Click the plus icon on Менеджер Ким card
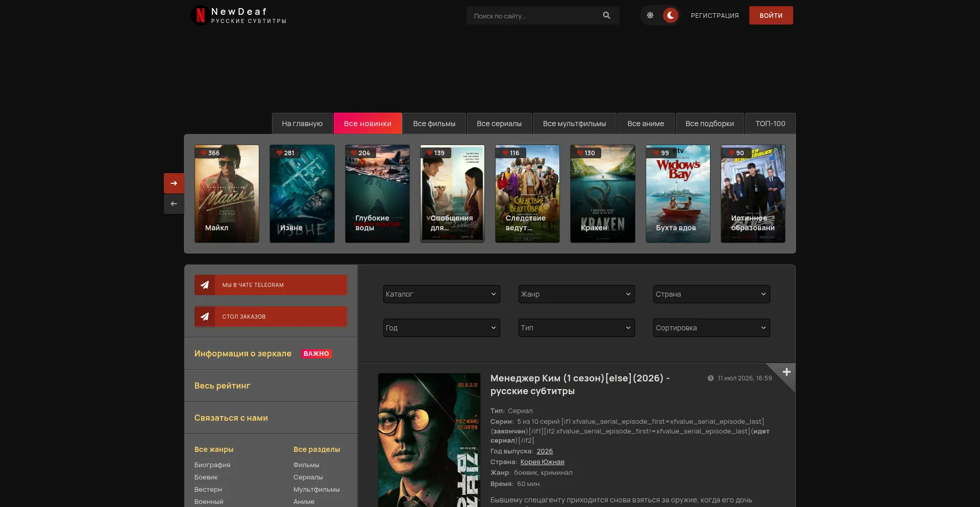 click(787, 372)
